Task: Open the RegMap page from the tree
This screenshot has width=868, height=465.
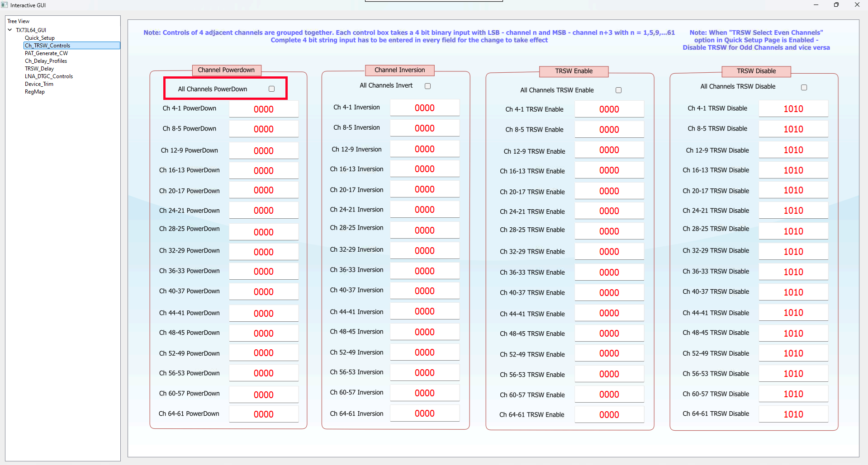Action: (x=35, y=92)
